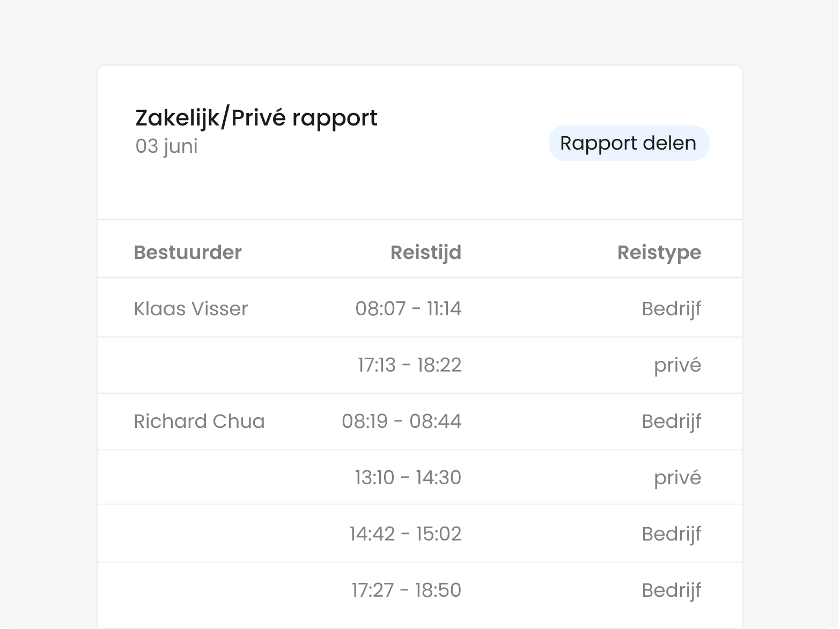Open the 08:19 - 08:44 trip entry
This screenshot has height=629, width=840.
click(x=402, y=421)
